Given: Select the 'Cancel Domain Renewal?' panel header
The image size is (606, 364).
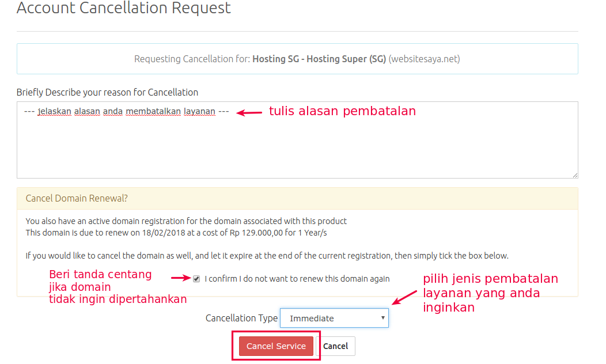Looking at the screenshot, I should click(x=77, y=198).
